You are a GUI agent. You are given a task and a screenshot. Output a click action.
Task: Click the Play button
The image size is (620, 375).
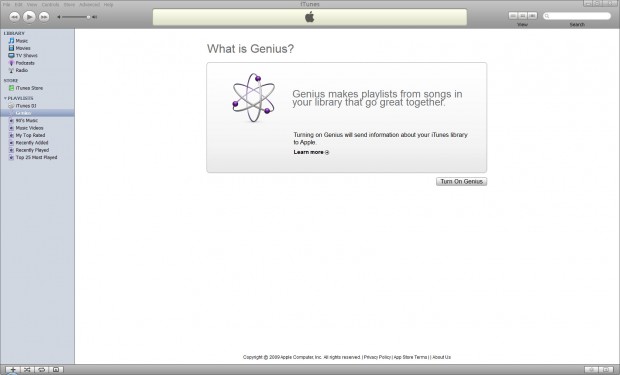[29, 17]
